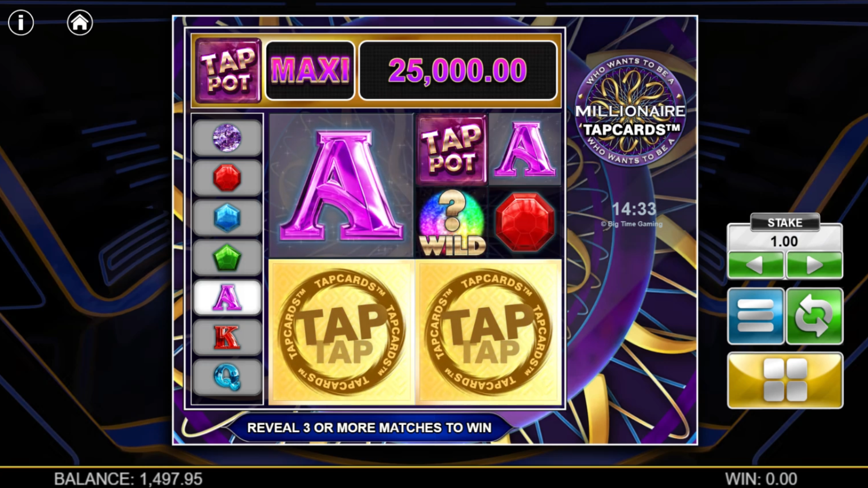Select the blue Q symbol in paytable
The width and height of the screenshot is (868, 488).
(x=227, y=377)
